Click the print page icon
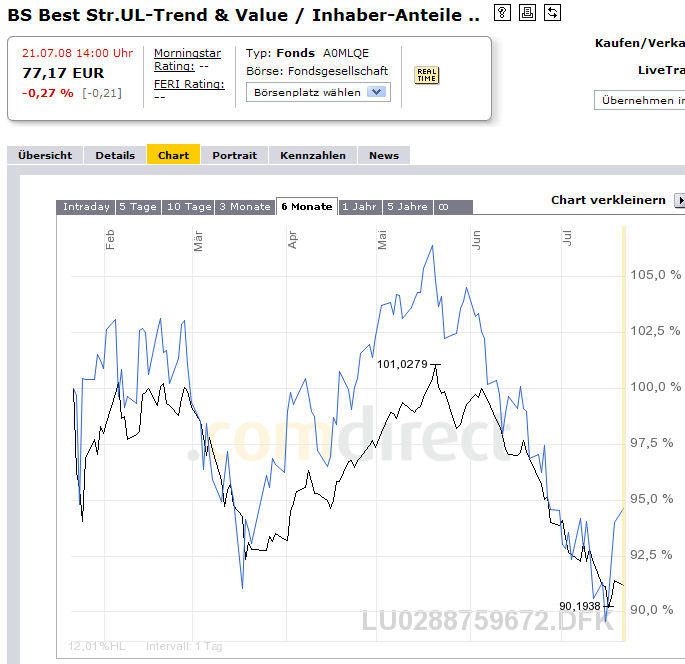The image size is (685, 664). pyautogui.click(x=527, y=13)
